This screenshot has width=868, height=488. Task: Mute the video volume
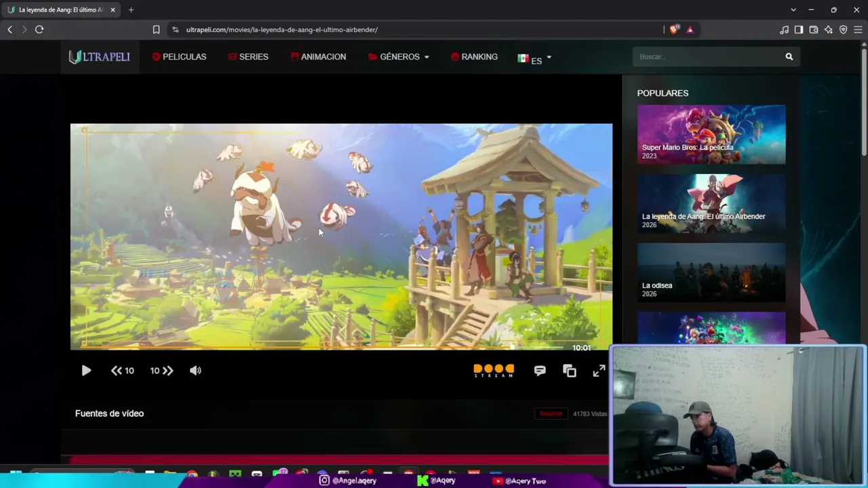coord(195,371)
